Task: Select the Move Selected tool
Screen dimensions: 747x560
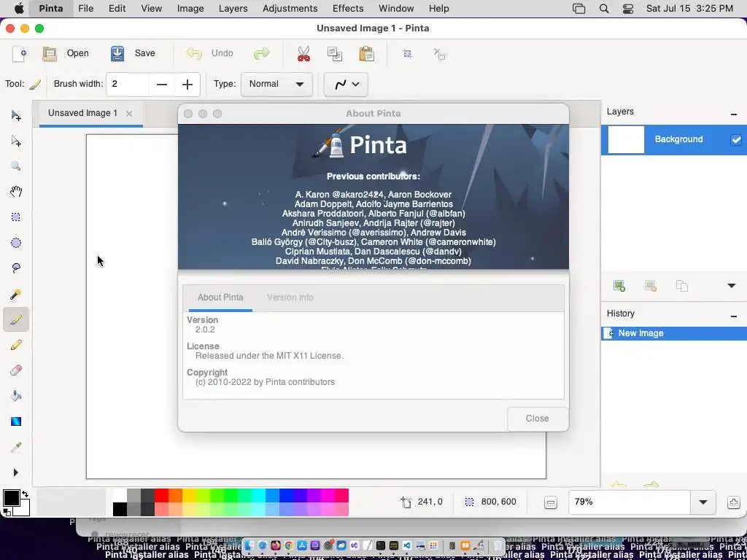Action: (16, 116)
